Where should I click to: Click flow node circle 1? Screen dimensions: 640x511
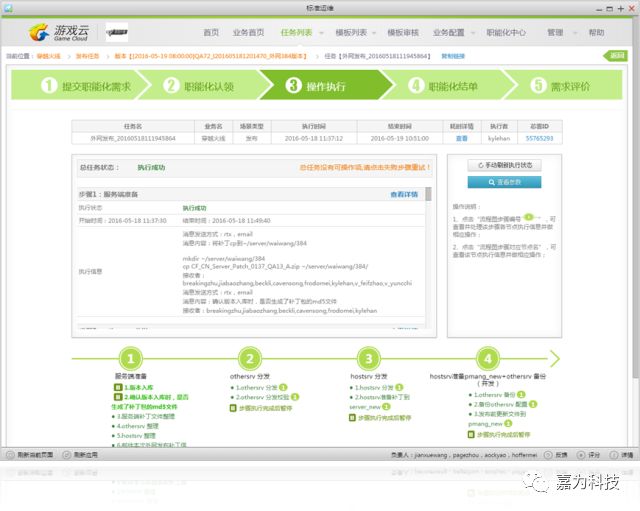click(x=131, y=359)
